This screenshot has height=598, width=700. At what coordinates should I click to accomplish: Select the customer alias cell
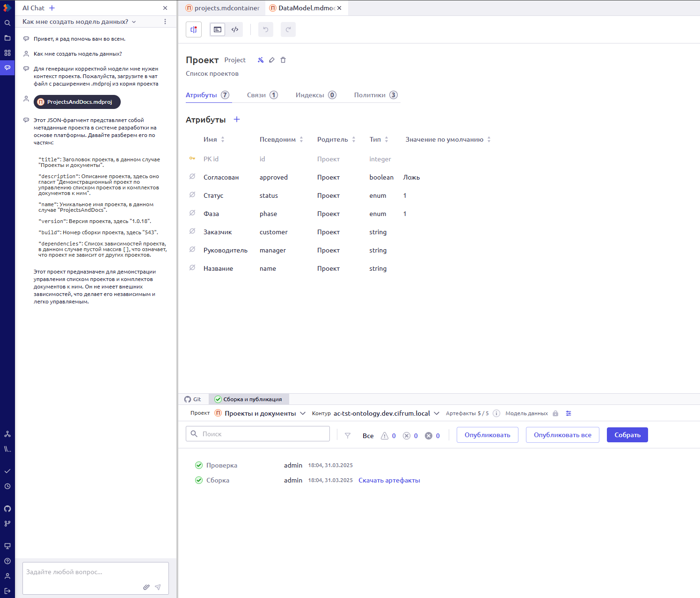[x=274, y=232]
